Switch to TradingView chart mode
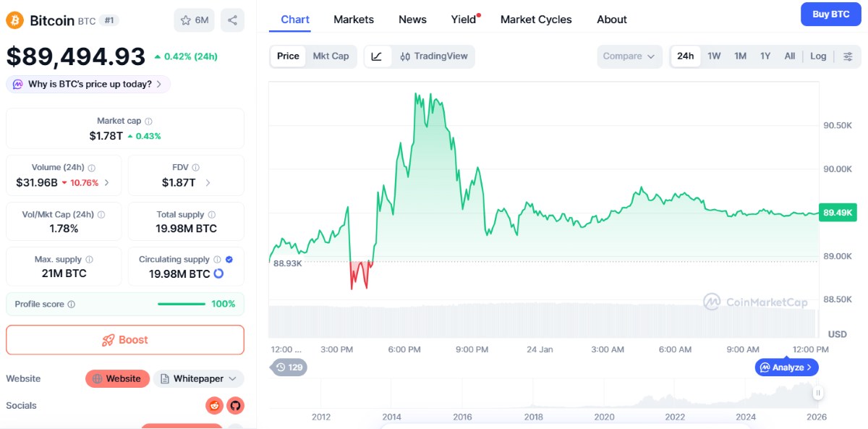 tap(434, 56)
